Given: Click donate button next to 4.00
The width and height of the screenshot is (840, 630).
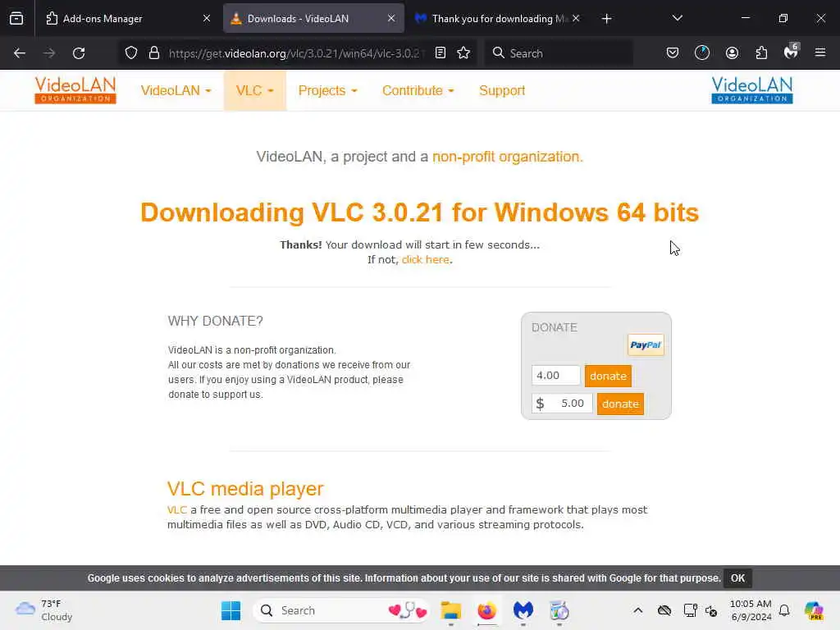Looking at the screenshot, I should (x=608, y=376).
